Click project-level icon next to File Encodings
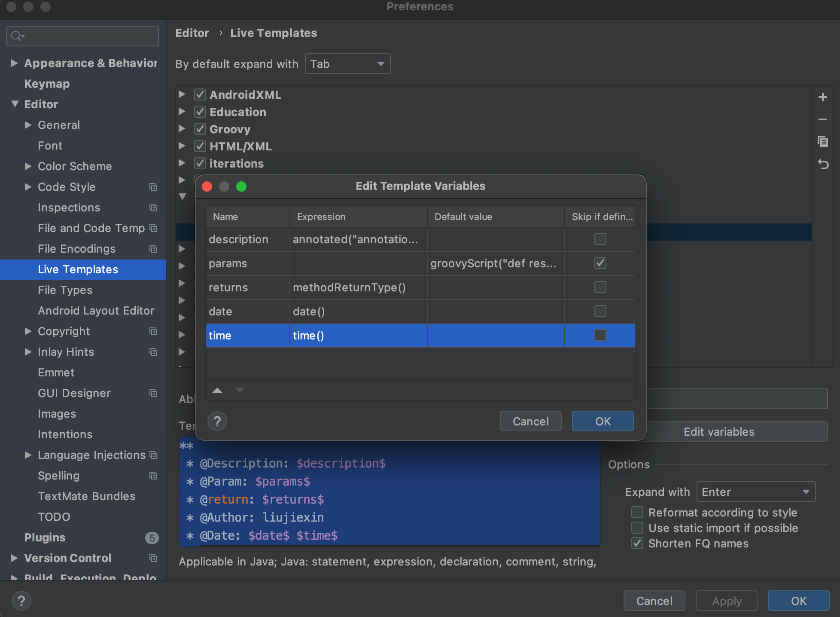 coord(153,249)
